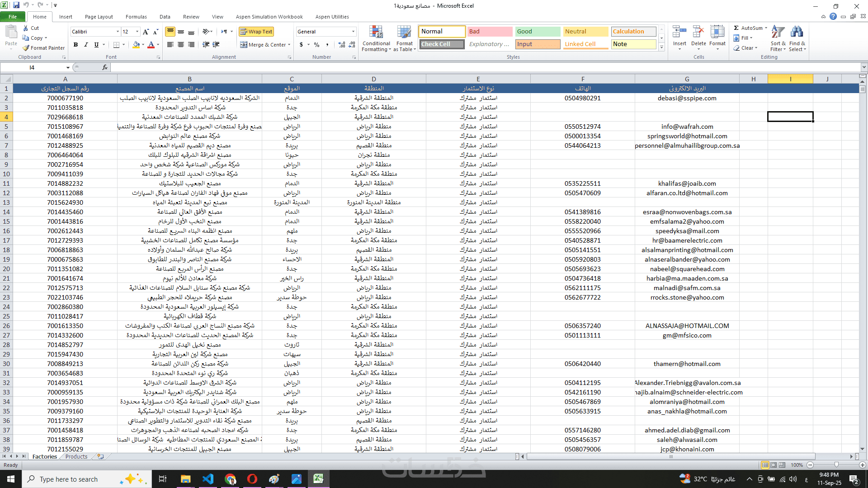
Task: Toggle Italic formatting
Action: pos(86,45)
